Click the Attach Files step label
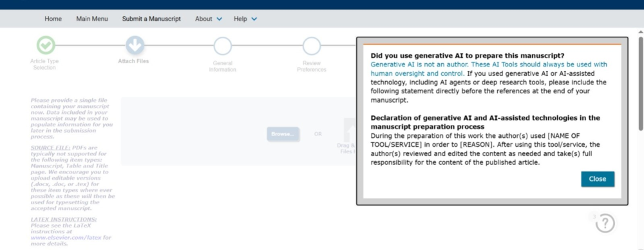This screenshot has height=250, width=644. tap(133, 61)
